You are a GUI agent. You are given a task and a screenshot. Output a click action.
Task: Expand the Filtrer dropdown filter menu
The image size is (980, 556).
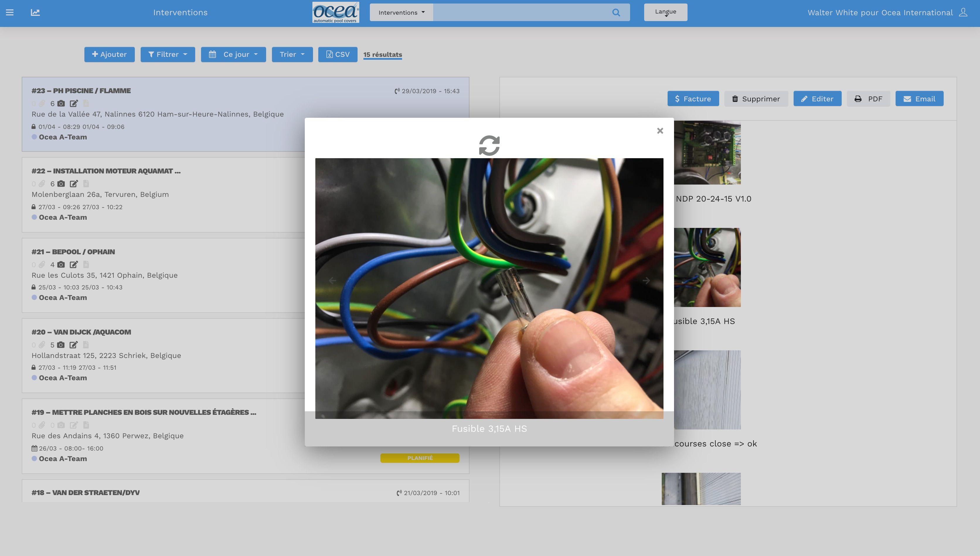pos(168,54)
